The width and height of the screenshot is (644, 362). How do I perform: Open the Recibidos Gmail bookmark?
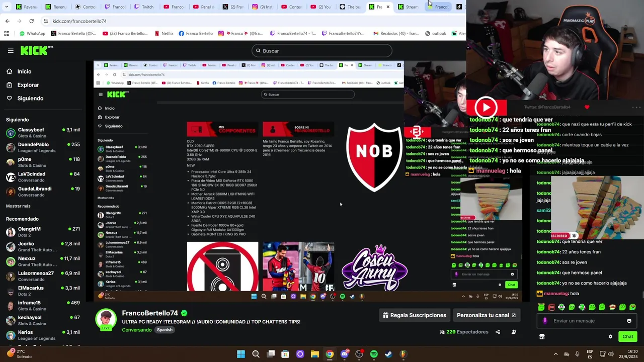pos(395,34)
